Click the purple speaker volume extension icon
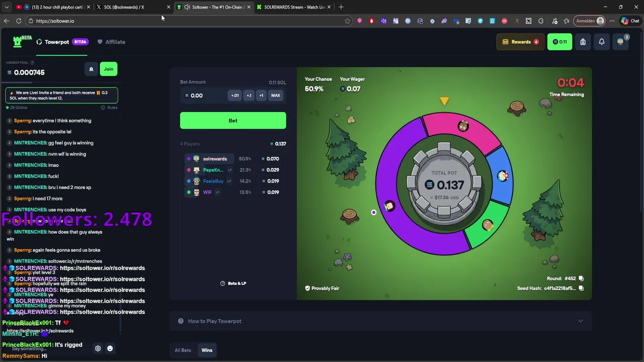This screenshot has height=362, width=644. pos(383,21)
